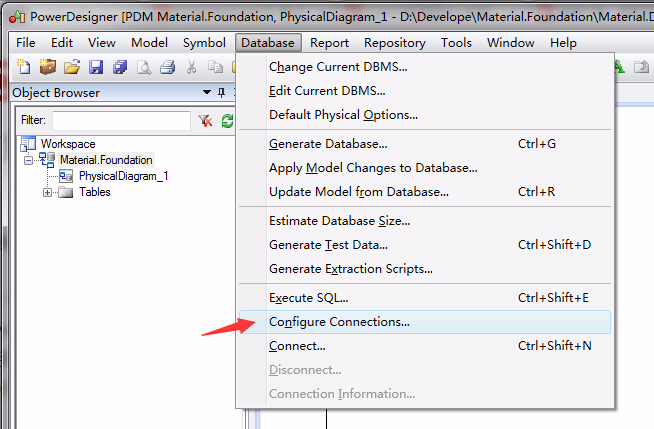
Task: Open the Window menu
Action: [x=511, y=43]
